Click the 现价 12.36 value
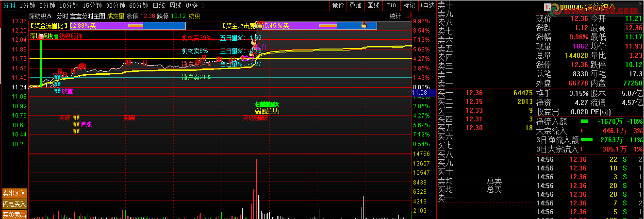The height and width of the screenshot is (219, 644). 578,18
